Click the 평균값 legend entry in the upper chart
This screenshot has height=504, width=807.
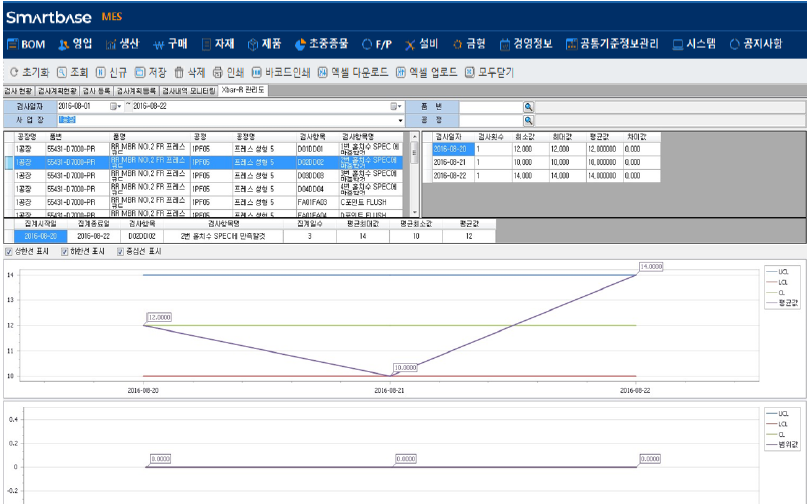point(782,303)
